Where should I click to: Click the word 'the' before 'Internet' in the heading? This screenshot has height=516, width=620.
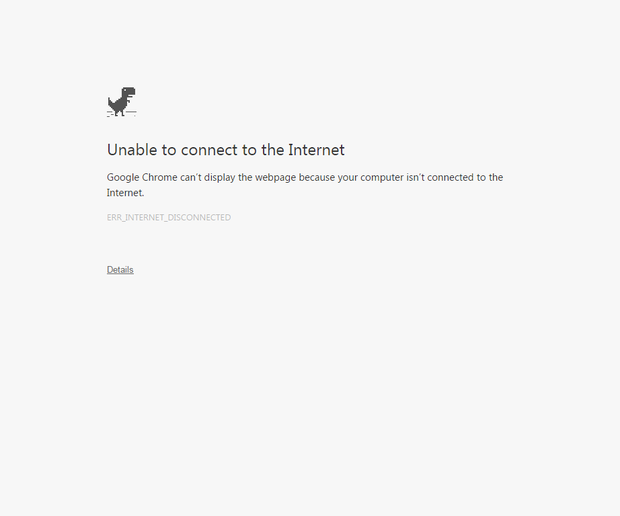click(273, 150)
